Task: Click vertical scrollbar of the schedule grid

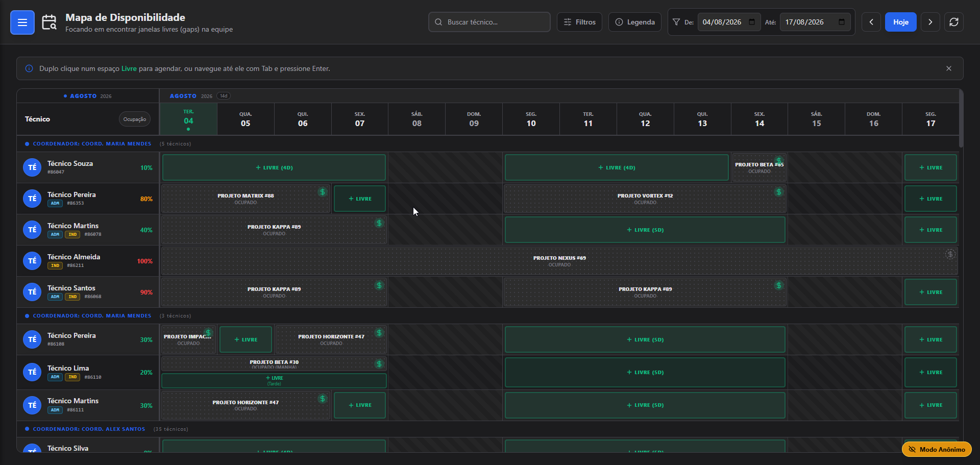Action: pos(961,118)
